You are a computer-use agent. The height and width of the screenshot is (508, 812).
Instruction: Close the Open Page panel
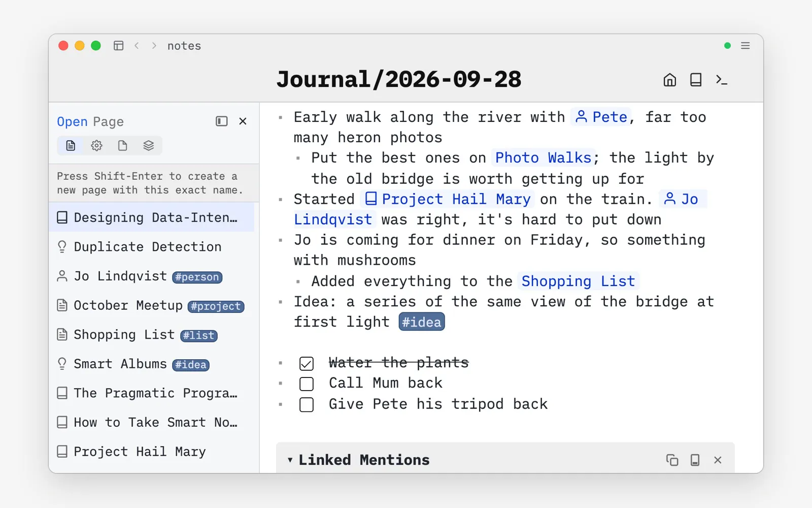click(x=243, y=121)
